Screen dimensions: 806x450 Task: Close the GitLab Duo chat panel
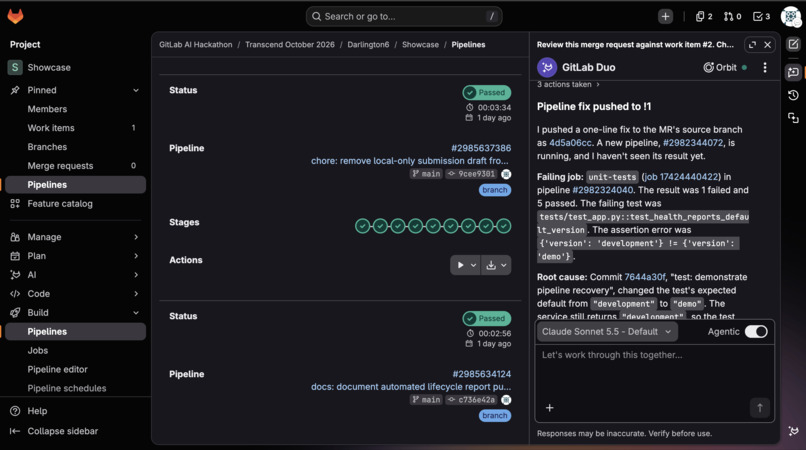coord(767,45)
